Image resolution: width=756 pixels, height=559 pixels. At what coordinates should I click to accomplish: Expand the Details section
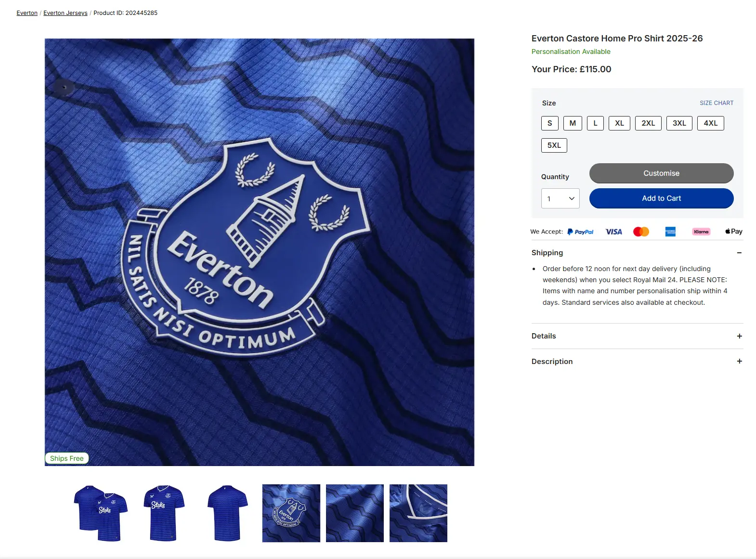739,336
